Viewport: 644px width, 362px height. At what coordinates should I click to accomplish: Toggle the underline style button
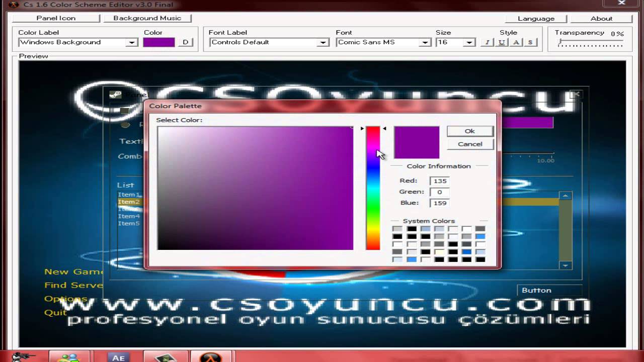pyautogui.click(x=502, y=42)
